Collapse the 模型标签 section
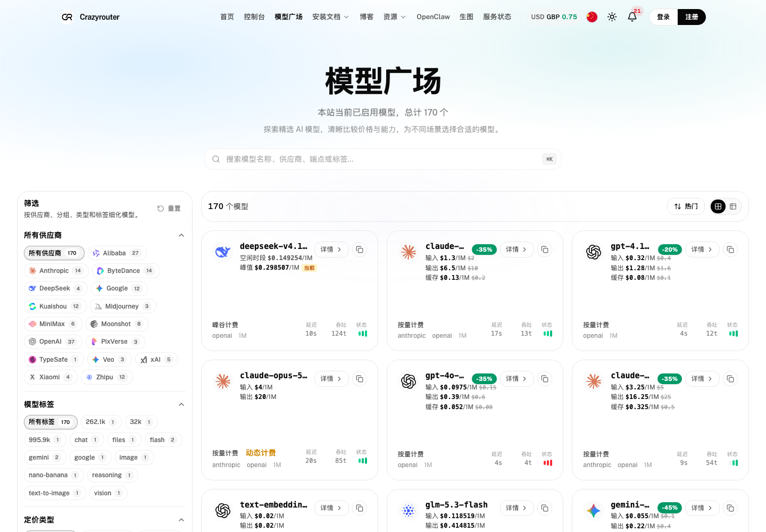The width and height of the screenshot is (766, 532). pyautogui.click(x=181, y=404)
